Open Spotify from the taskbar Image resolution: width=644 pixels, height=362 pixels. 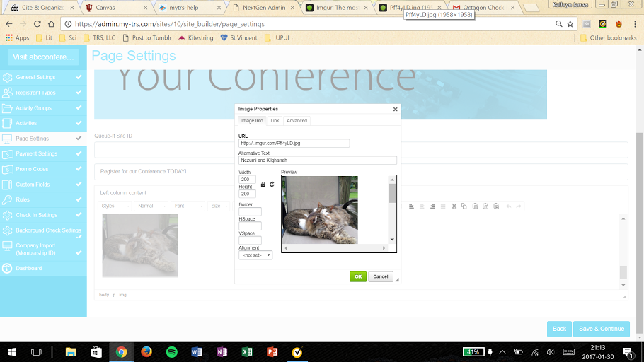pyautogui.click(x=172, y=351)
